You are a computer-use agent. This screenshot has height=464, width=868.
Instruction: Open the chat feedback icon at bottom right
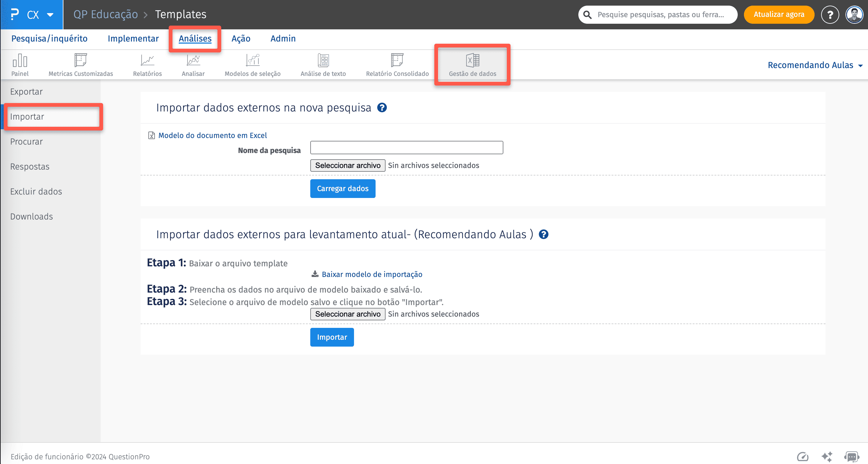point(852,457)
